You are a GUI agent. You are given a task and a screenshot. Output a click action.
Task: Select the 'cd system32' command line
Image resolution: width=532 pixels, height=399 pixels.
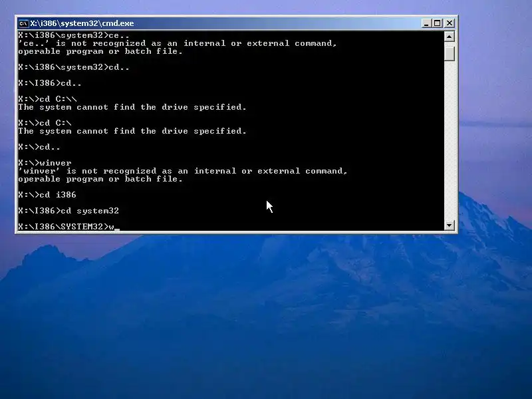coord(68,211)
